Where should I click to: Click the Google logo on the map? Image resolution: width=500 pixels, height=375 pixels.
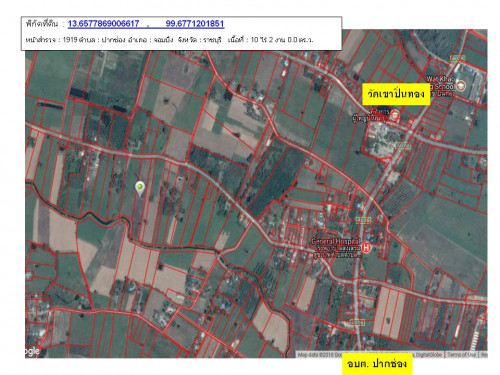[33, 351]
